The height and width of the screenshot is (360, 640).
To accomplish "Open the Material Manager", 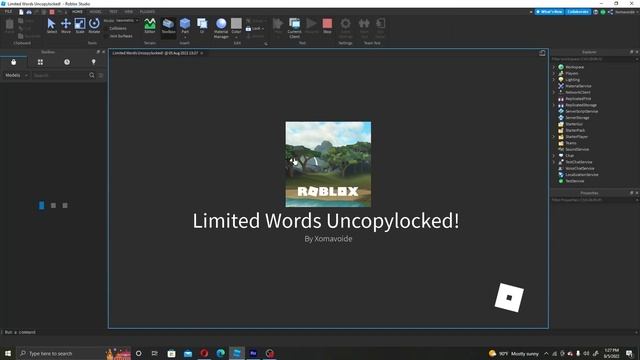I will [221, 28].
